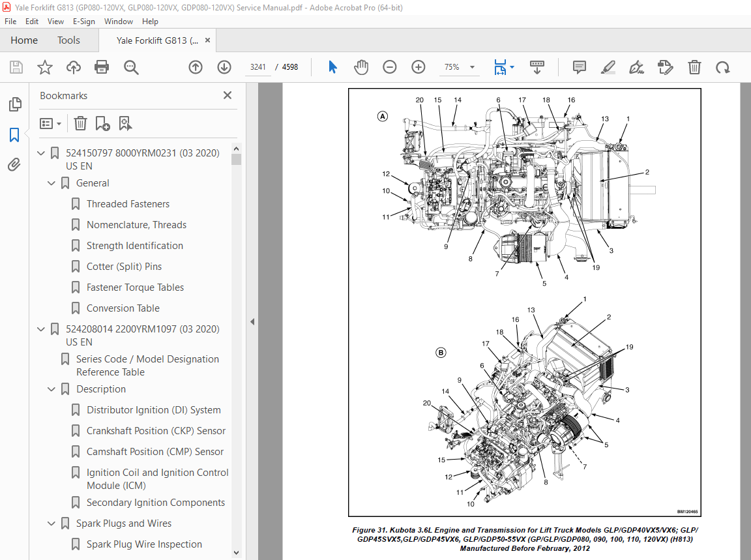Click the 75% zoom value field

click(x=452, y=67)
